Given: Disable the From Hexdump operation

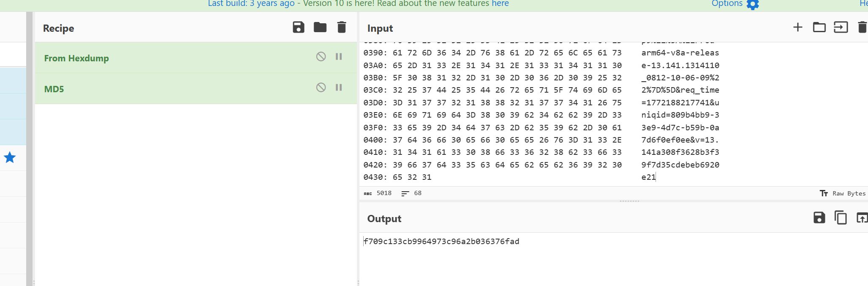Looking at the screenshot, I should coord(321,57).
